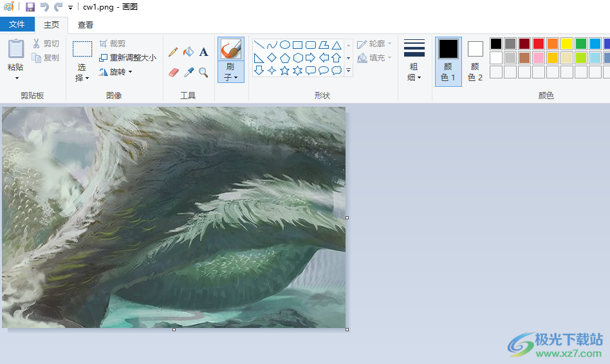This screenshot has height=364, width=610.
Task: Click the Redo arrow icon
Action: (x=58, y=6)
